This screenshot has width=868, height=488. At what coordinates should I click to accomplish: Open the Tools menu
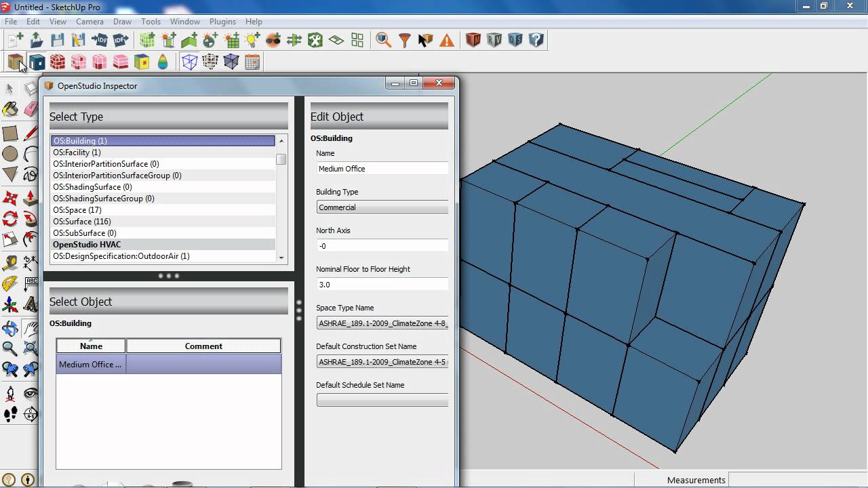pos(151,22)
